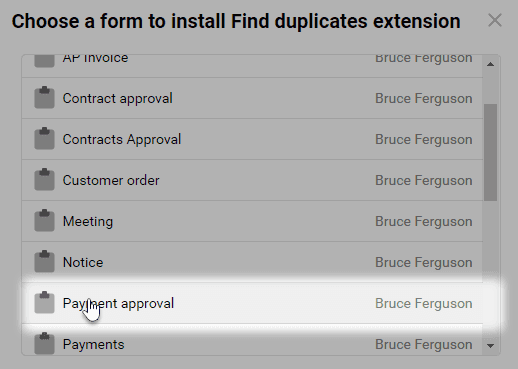Click the scrollbar down arrow

click(490, 346)
